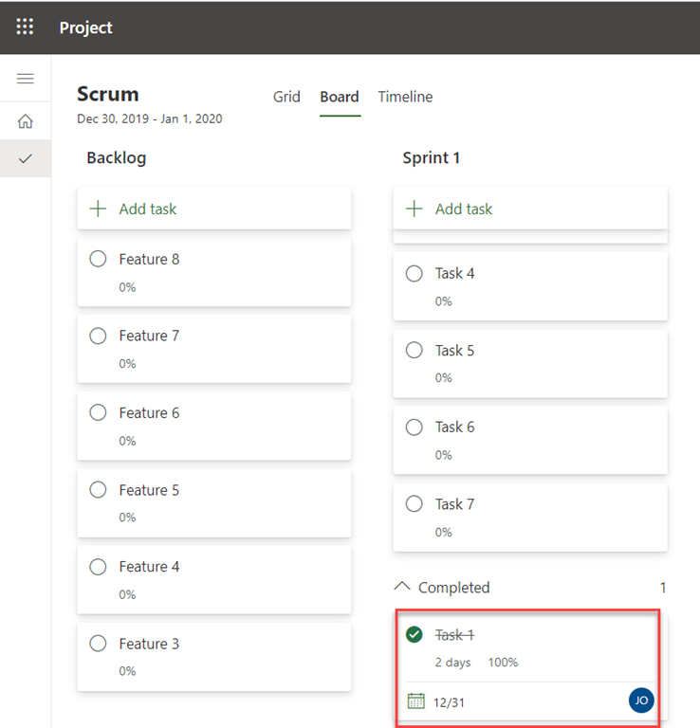This screenshot has height=728, width=700.
Task: Mark Task 4 as complete
Action: (414, 273)
